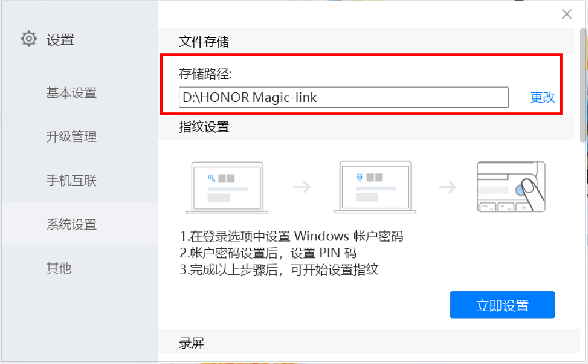The width and height of the screenshot is (588, 364).
Task: Click the laptop illustration with the magnifier icon
Action: point(227,188)
